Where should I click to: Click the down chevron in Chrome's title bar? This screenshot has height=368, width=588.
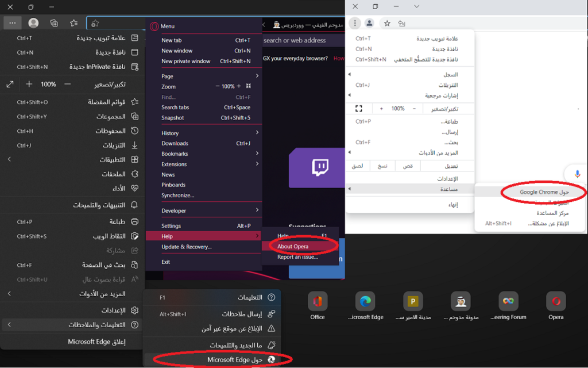[417, 6]
